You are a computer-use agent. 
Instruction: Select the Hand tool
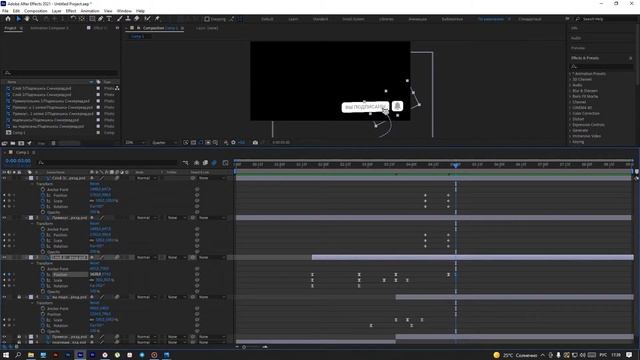pyautogui.click(x=27, y=19)
